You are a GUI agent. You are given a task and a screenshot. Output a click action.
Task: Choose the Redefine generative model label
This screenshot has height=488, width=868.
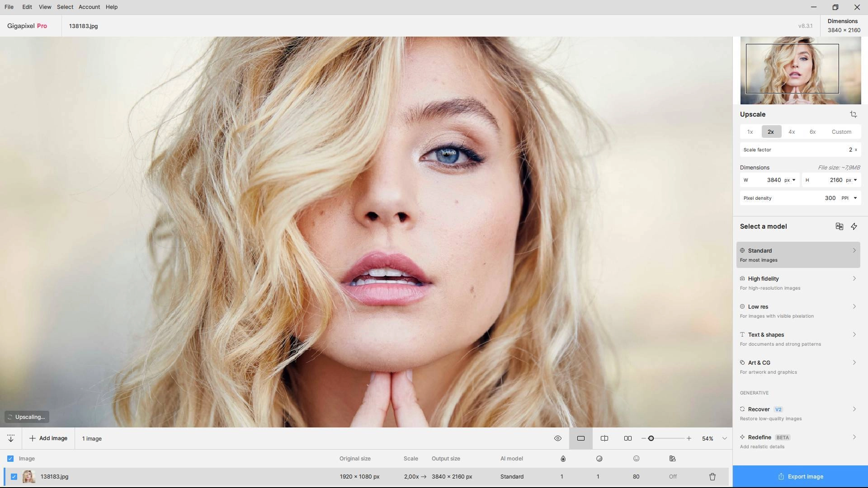coord(759,437)
